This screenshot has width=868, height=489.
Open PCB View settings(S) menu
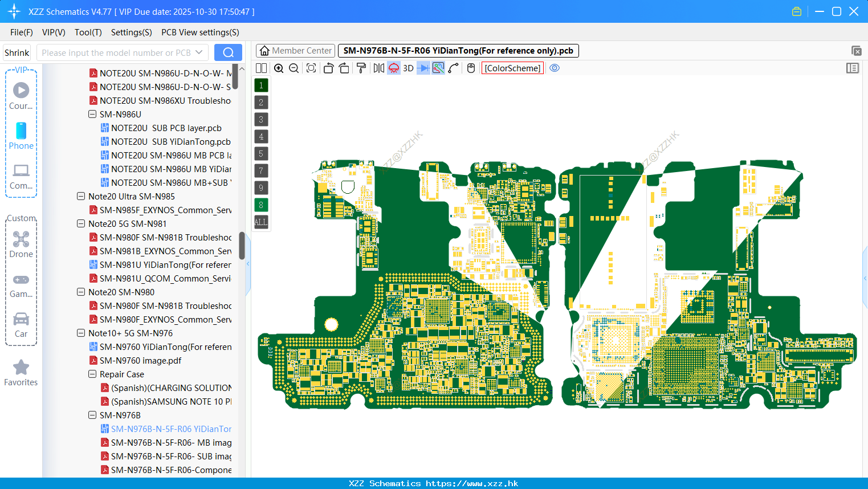tap(200, 32)
